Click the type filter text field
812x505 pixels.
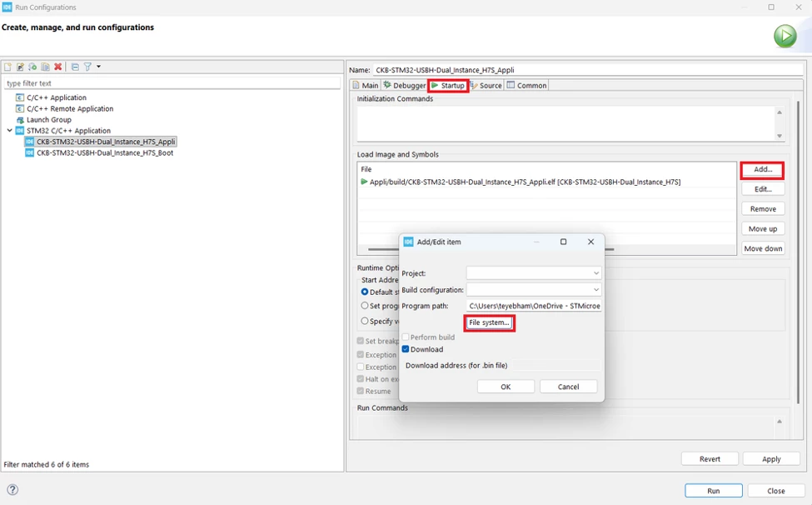(x=172, y=83)
